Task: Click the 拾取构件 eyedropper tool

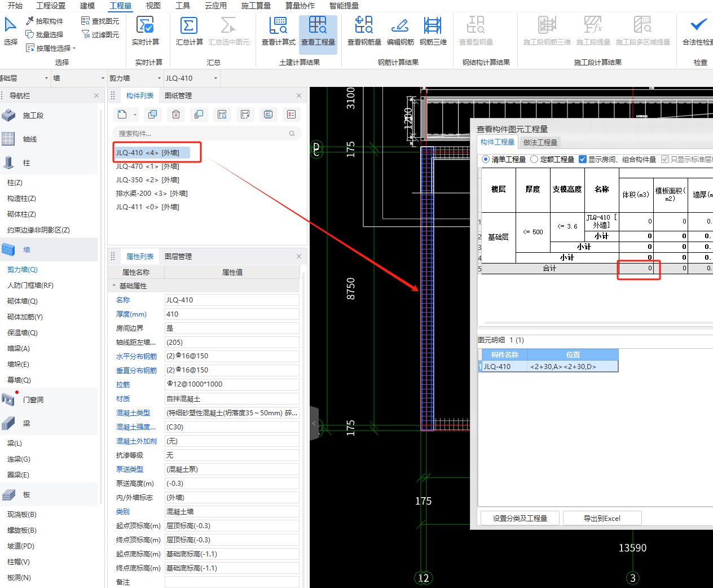Action: tap(45, 21)
